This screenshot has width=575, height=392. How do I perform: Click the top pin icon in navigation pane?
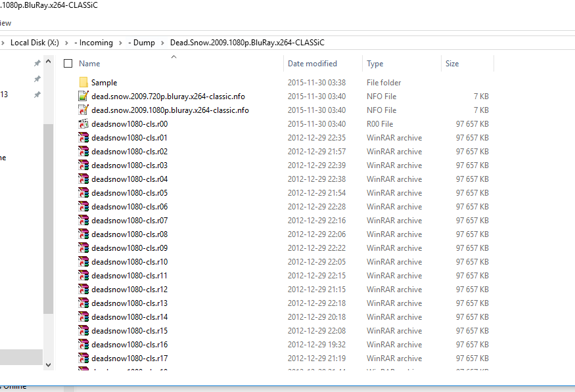[x=37, y=63]
